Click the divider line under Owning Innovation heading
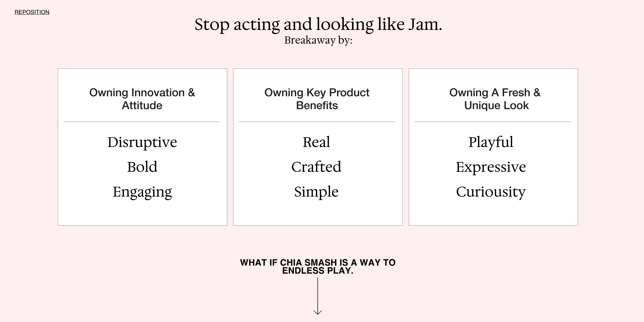Viewport: 644px width, 322px height. 142,122
